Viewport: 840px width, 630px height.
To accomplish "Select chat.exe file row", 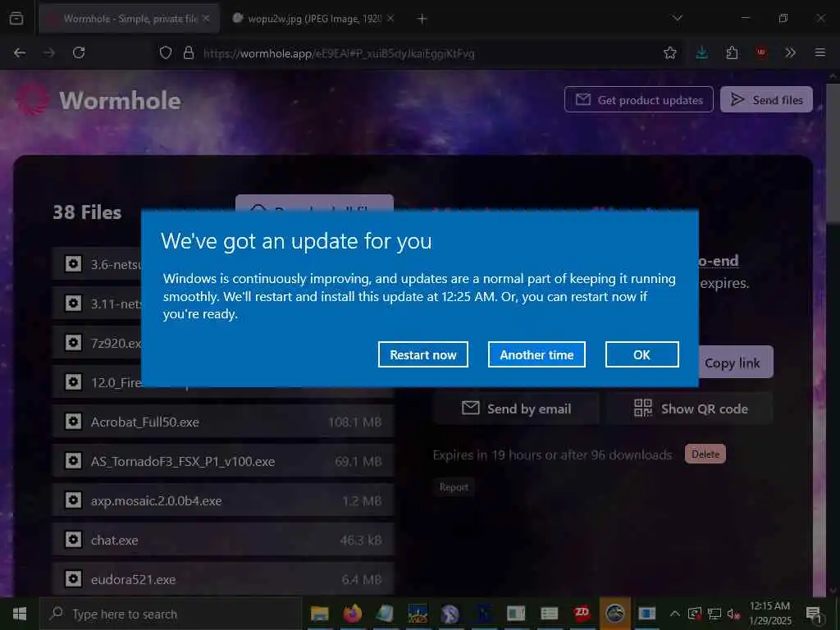I will pyautogui.click(x=223, y=540).
